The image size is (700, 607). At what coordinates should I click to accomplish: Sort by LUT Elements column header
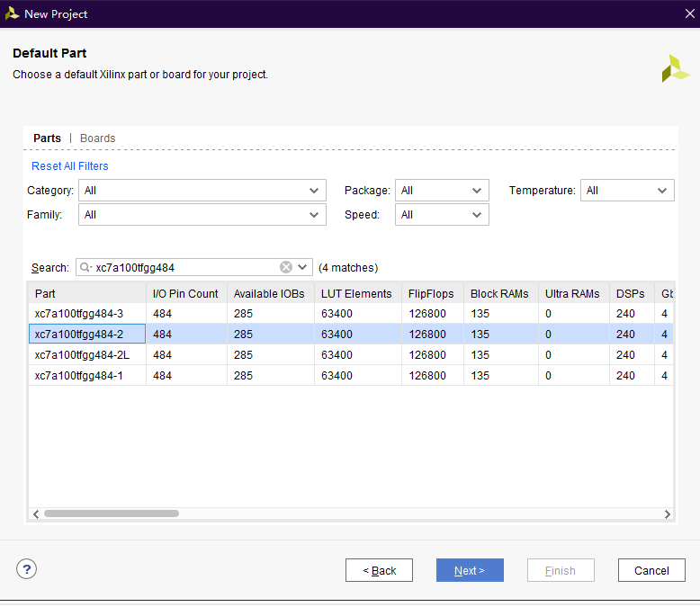(x=357, y=294)
